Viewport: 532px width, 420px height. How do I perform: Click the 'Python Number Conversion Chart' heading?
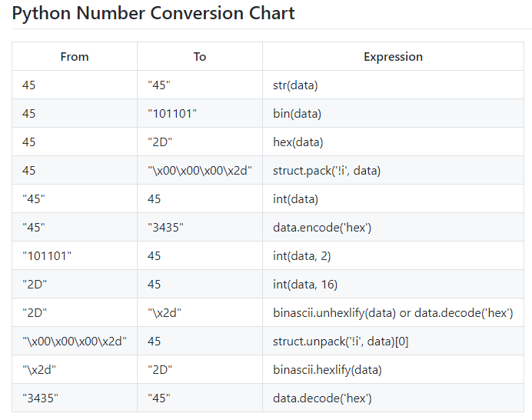tap(154, 13)
